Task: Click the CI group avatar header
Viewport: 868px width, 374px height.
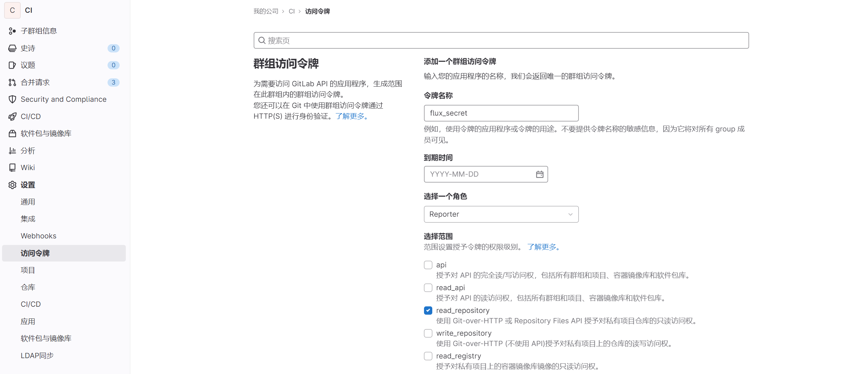Action: click(x=12, y=10)
